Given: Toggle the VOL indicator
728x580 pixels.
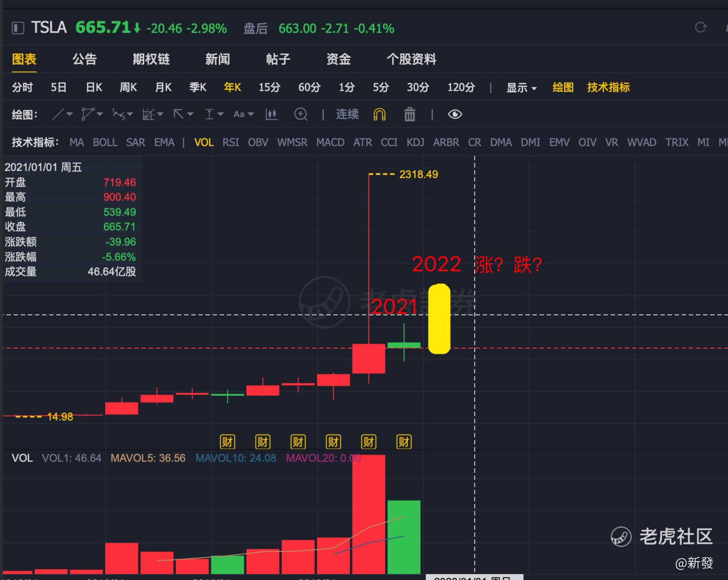Looking at the screenshot, I should pyautogui.click(x=204, y=142).
